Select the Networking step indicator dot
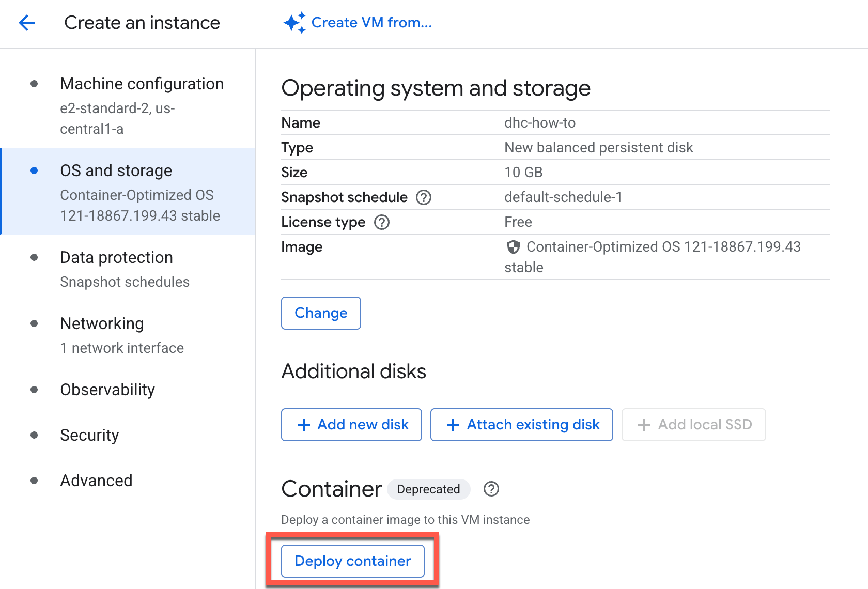The image size is (868, 589). 34,323
